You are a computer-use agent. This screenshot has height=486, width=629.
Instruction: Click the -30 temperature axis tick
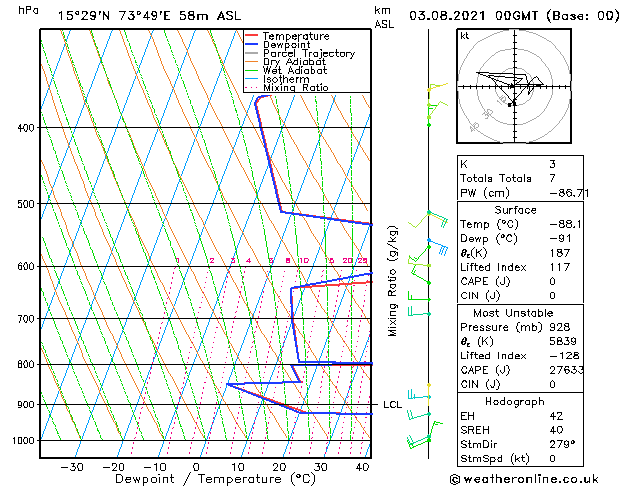click(72, 467)
